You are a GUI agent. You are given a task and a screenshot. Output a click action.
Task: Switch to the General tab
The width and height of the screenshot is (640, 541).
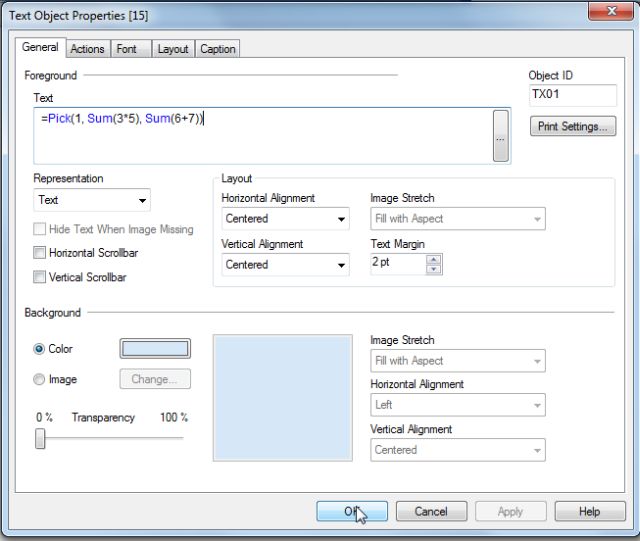(x=40, y=47)
